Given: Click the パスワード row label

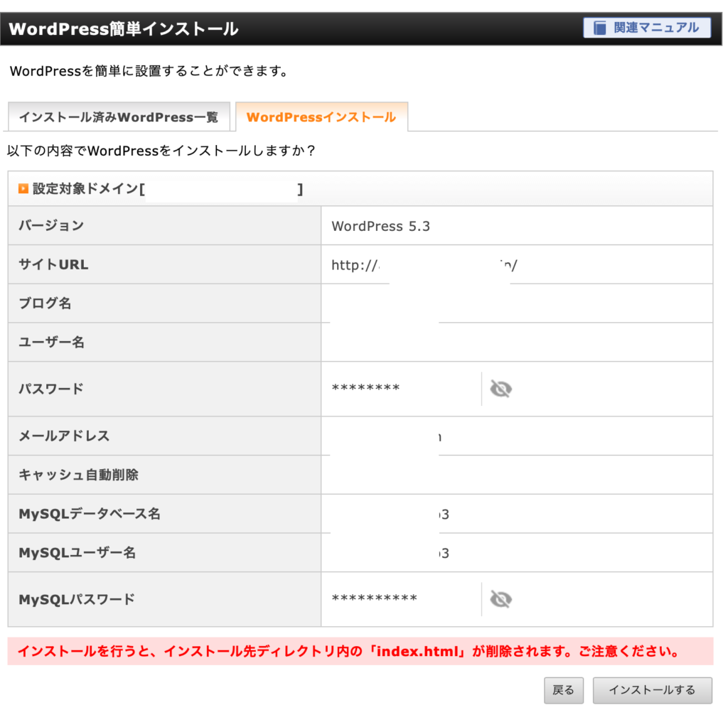Looking at the screenshot, I should [x=51, y=389].
